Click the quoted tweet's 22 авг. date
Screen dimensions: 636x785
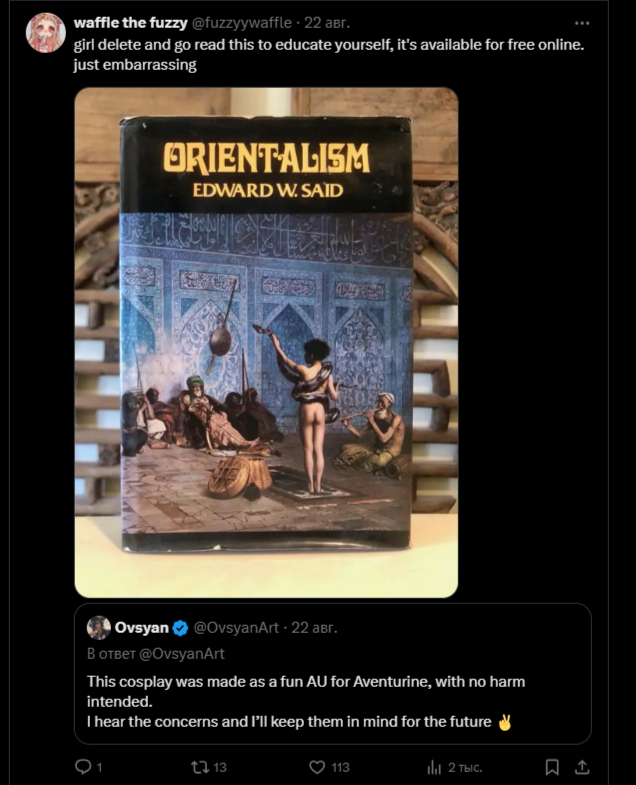314,627
